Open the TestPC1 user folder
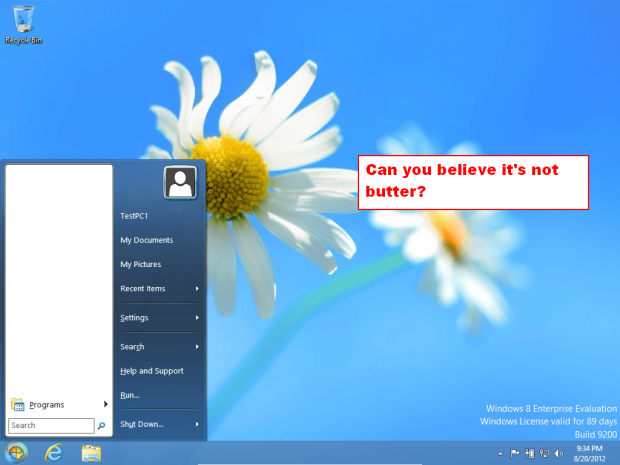The image size is (620, 465). pyautogui.click(x=134, y=216)
